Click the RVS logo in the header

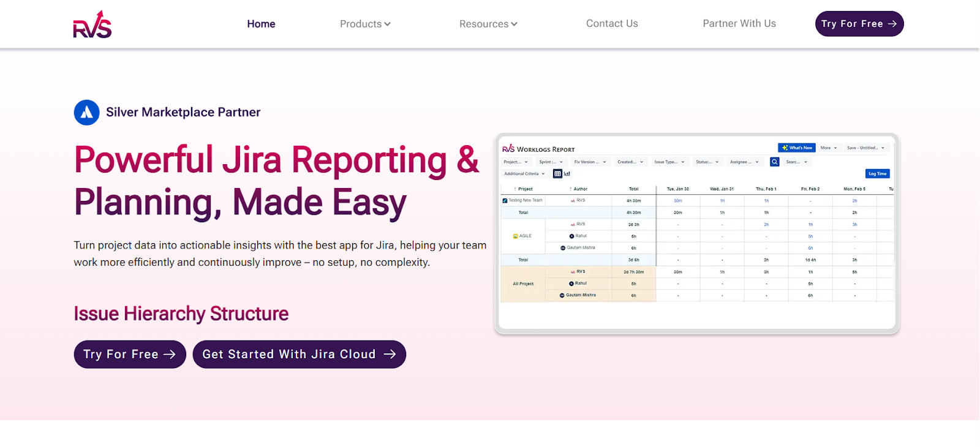[92, 24]
